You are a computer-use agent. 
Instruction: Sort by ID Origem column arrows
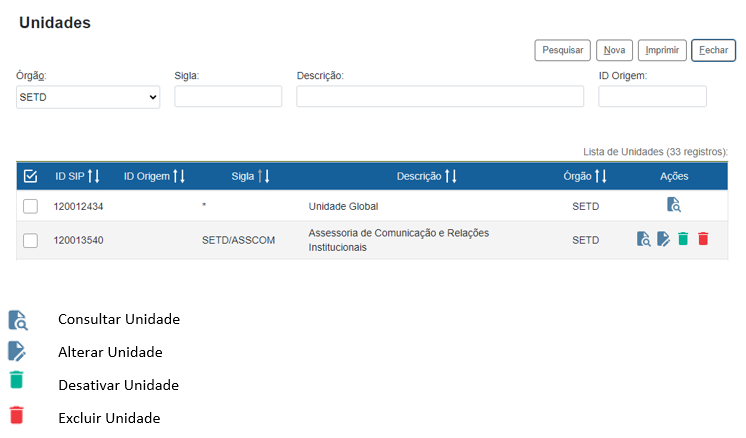click(x=180, y=176)
